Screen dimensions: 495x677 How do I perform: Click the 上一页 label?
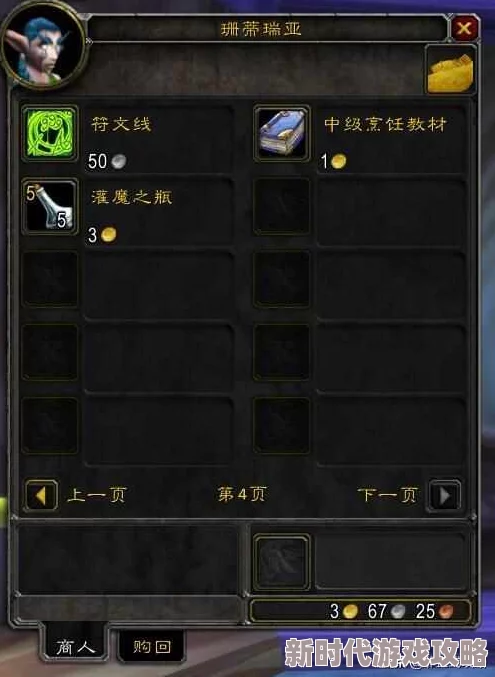[x=97, y=495]
